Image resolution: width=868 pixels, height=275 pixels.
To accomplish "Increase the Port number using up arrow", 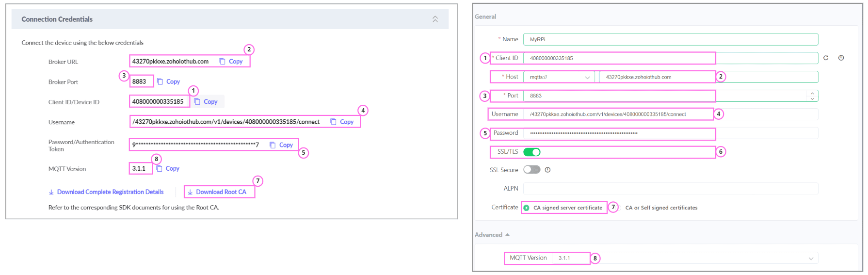I will pos(813,93).
